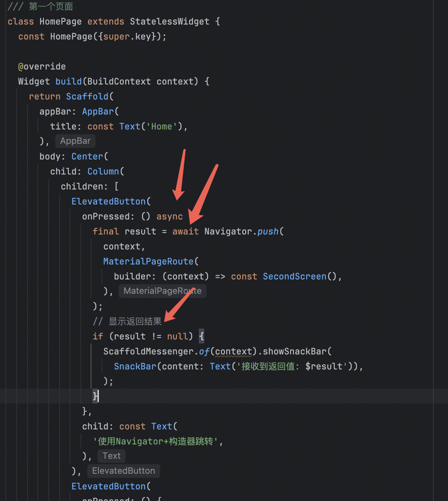
Task: Click the '使用Navigator+构造器跳转' string
Action: (155, 441)
